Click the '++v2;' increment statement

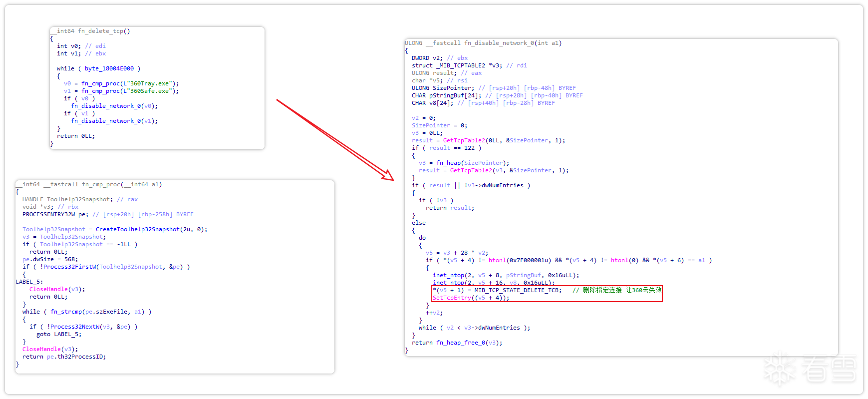coord(434,313)
